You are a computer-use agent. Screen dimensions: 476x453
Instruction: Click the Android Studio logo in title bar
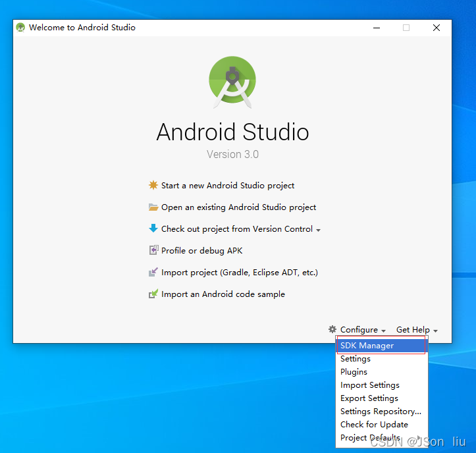[20, 28]
